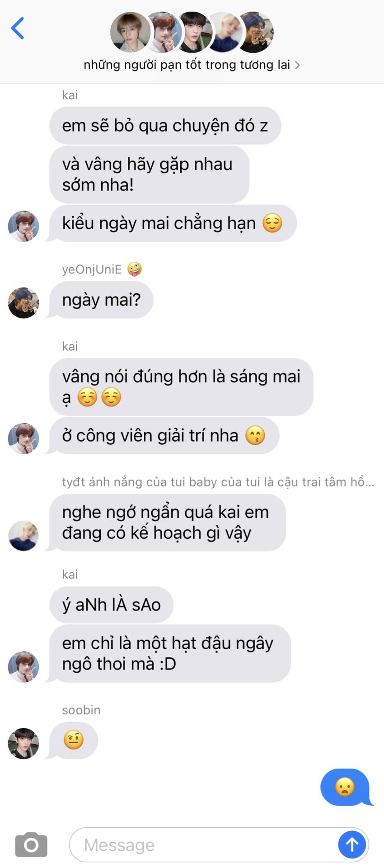This screenshot has width=384, height=868.
Task: Tap the 'ý aNh lÀ sAo' message
Action: (x=111, y=604)
